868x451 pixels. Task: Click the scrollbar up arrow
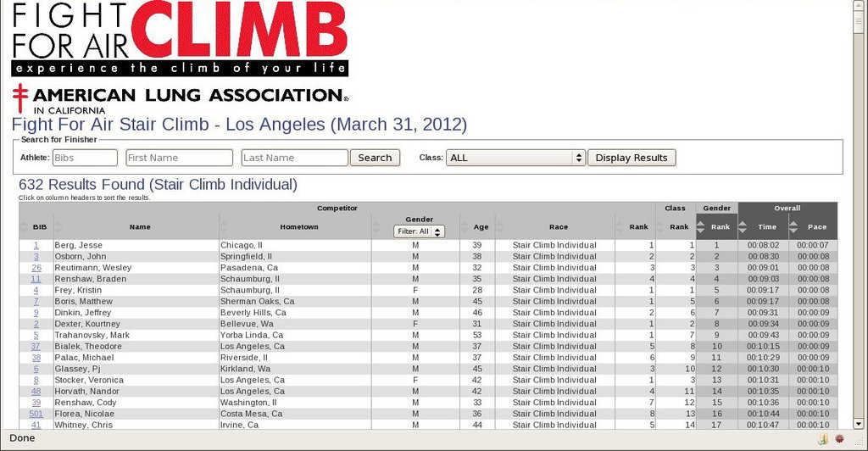tap(858, 6)
